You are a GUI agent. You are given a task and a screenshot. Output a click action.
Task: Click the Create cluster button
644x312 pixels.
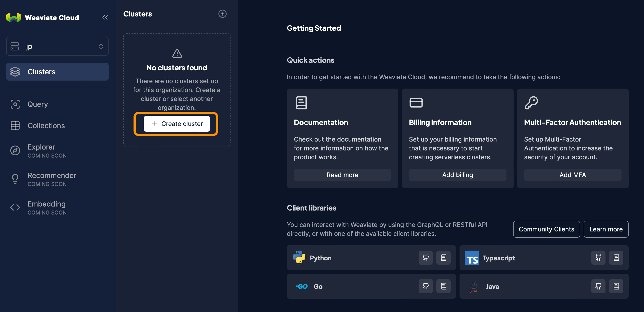[x=177, y=124]
